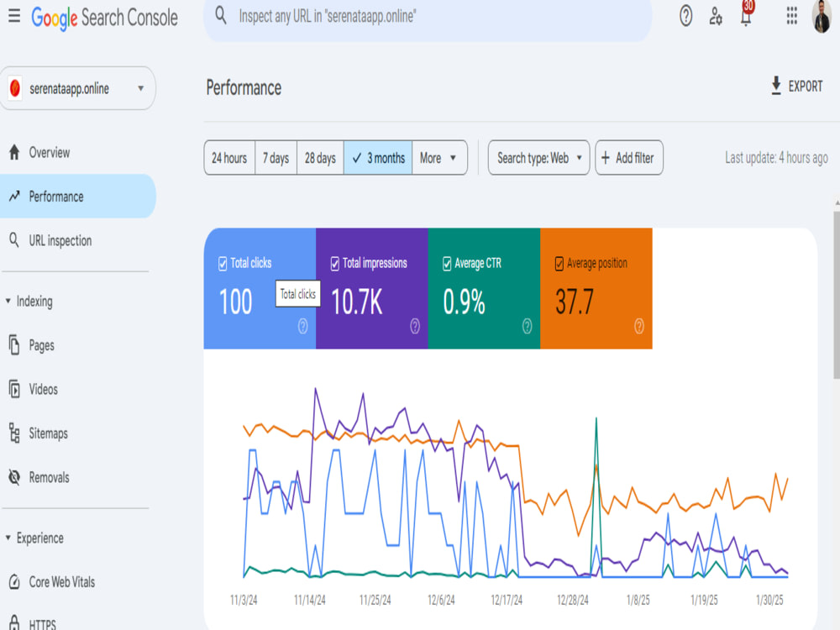
Task: Open the Search type: Web dropdown
Action: click(538, 158)
